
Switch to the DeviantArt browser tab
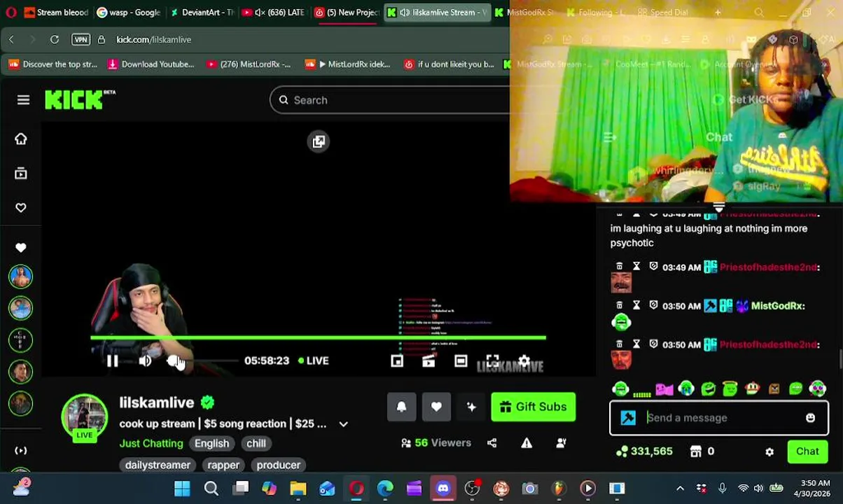point(203,12)
